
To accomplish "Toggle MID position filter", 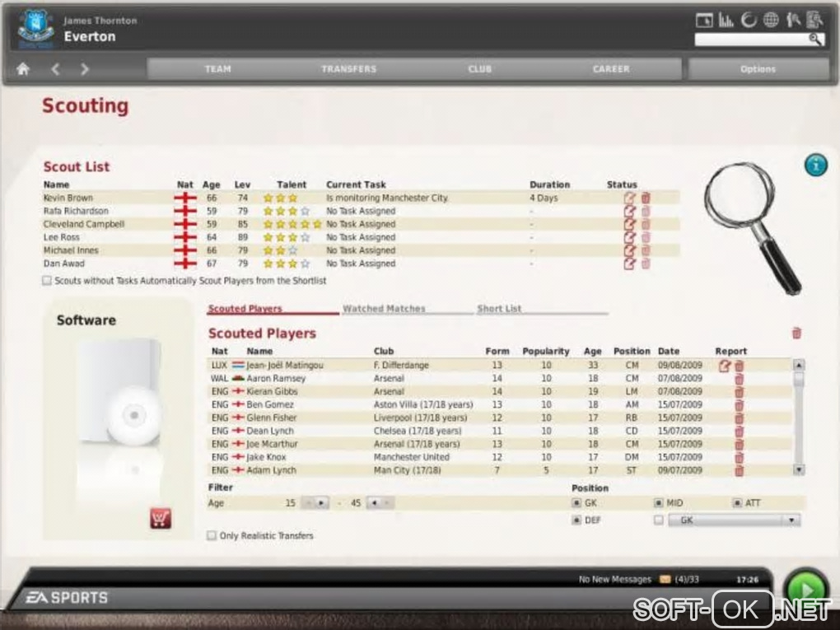I will tap(658, 503).
